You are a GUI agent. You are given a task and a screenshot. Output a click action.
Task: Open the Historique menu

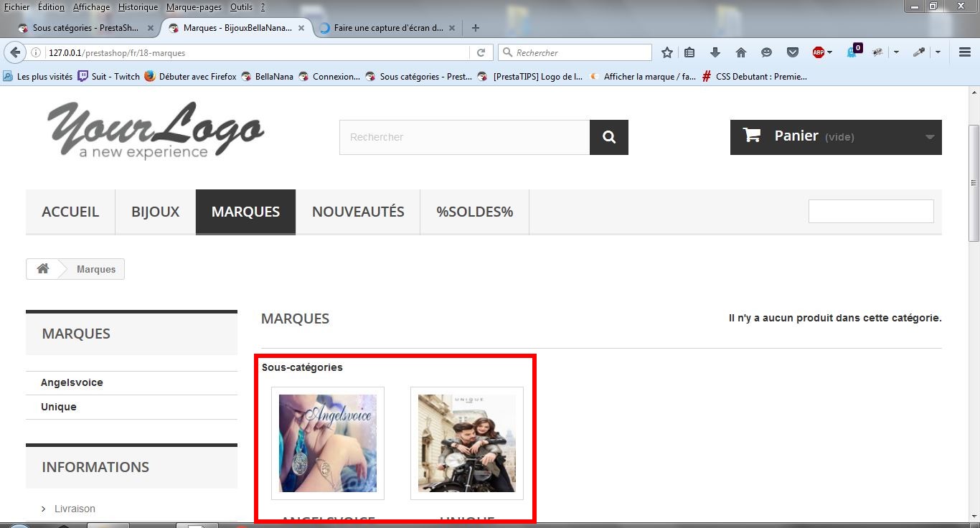click(x=138, y=6)
